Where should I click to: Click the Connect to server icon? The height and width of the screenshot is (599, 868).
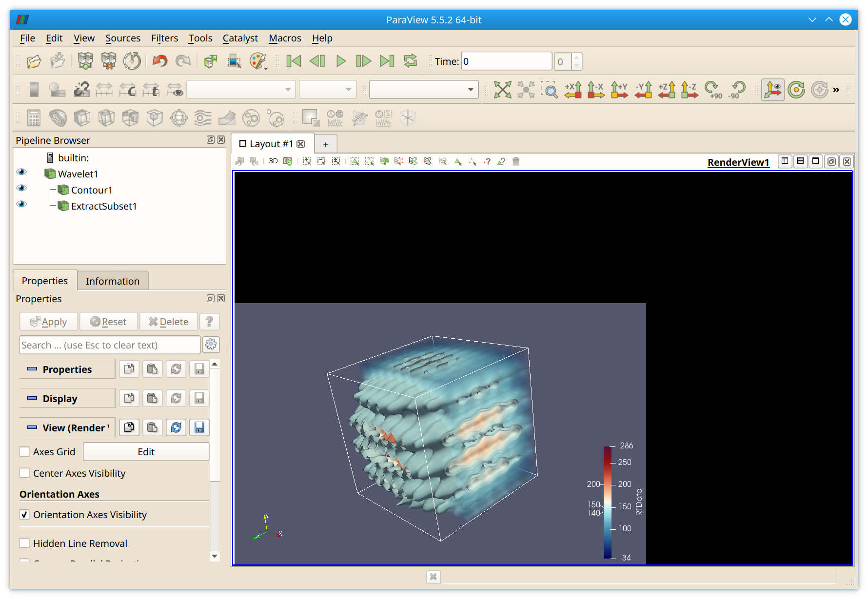tap(85, 61)
